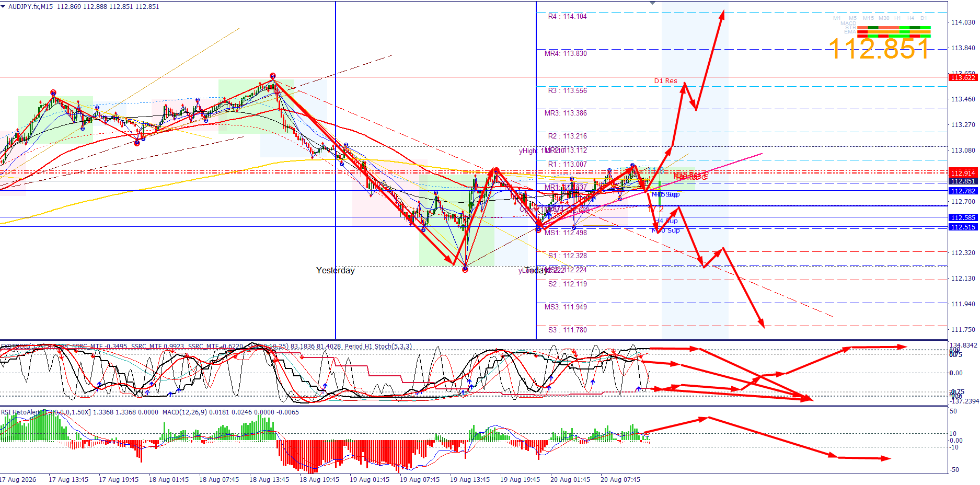The height and width of the screenshot is (485, 980).
Task: Click the M30 timeframe label in trend panel
Action: point(884,18)
